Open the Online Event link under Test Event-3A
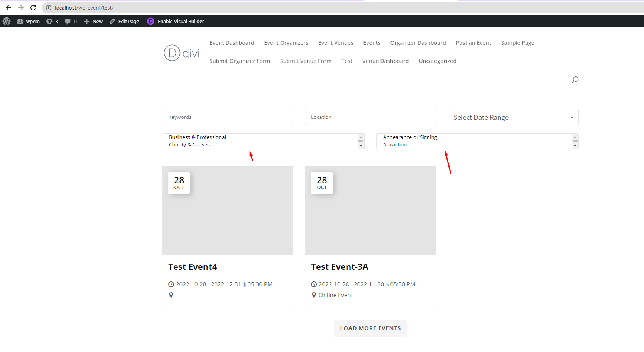Viewport: 644px width, 352px height. [x=335, y=295]
